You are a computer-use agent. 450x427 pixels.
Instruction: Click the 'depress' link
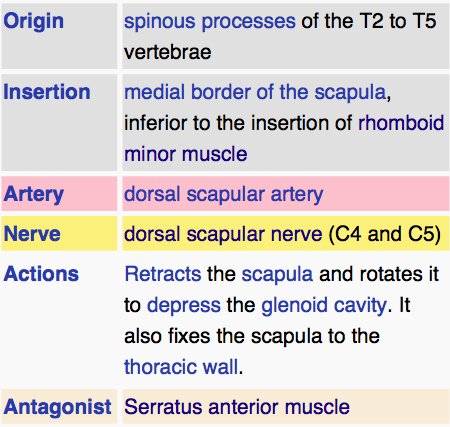(x=184, y=305)
